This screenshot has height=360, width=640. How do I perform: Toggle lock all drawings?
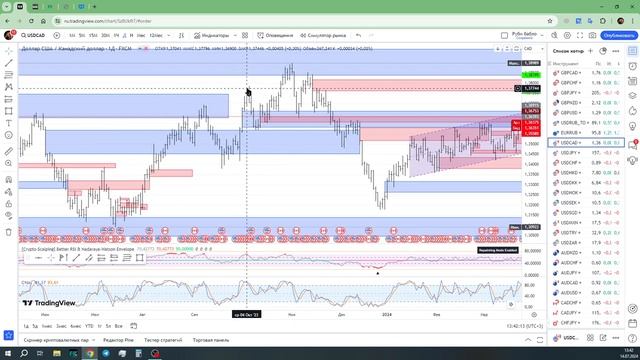(9, 204)
